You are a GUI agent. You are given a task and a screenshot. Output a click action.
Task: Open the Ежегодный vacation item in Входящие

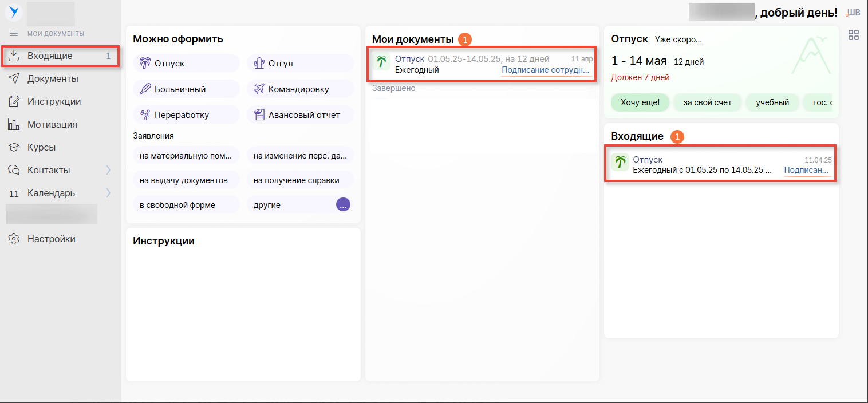pyautogui.click(x=701, y=170)
